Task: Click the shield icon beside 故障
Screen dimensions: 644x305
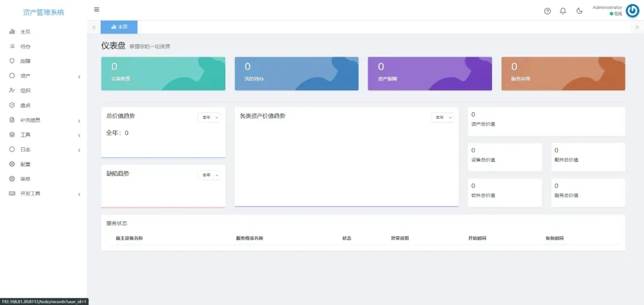Action: [12, 61]
